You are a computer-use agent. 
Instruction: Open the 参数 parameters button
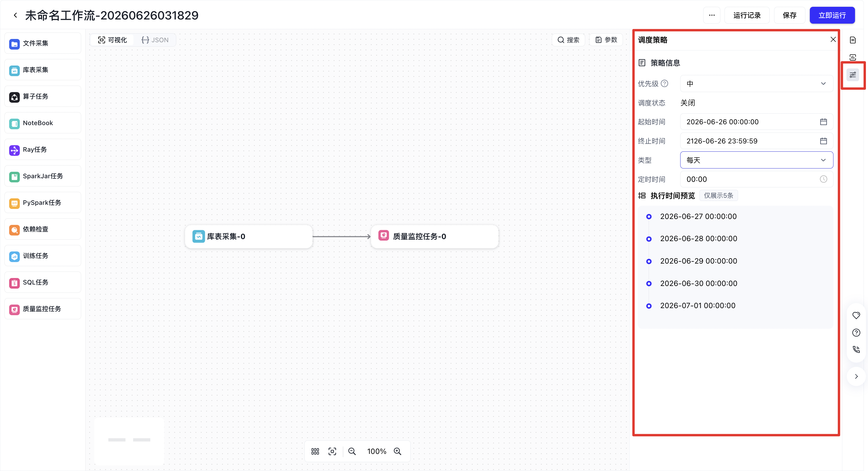pyautogui.click(x=606, y=40)
